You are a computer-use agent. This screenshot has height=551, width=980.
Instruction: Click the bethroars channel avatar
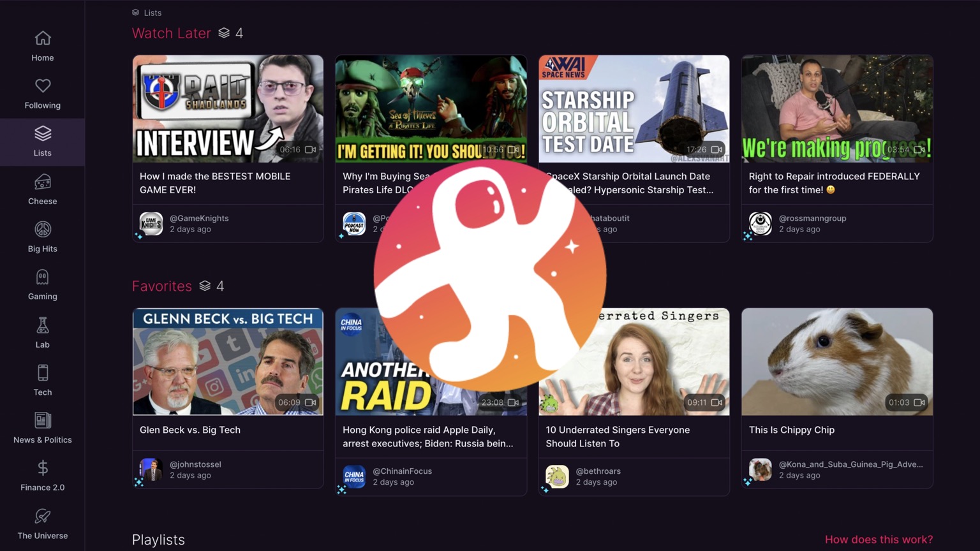coord(557,476)
